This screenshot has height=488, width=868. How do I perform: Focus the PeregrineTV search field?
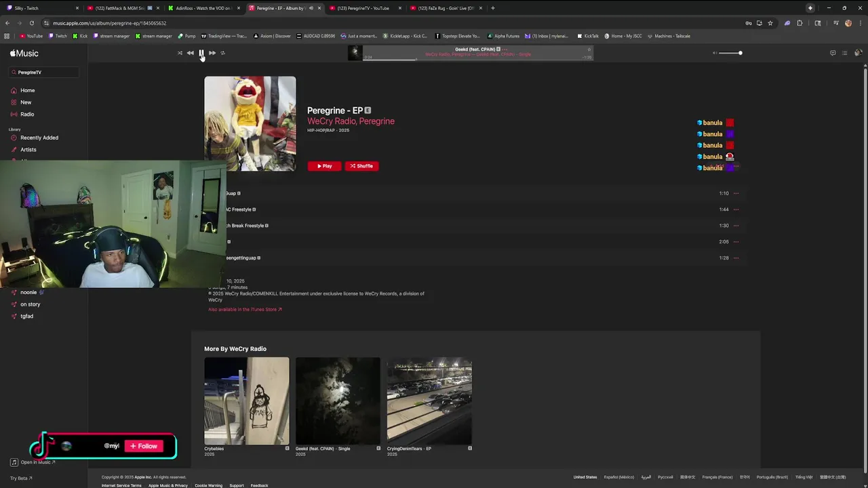tap(44, 72)
